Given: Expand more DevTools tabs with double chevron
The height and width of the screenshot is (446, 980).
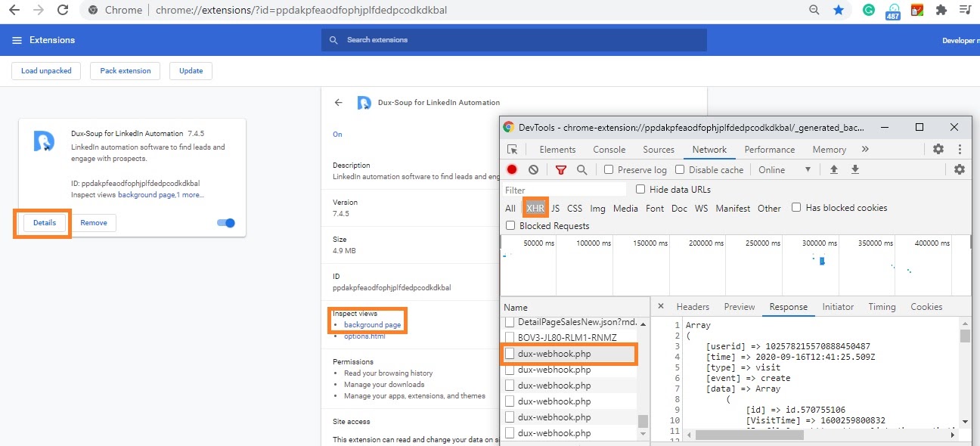Looking at the screenshot, I should click(x=865, y=150).
